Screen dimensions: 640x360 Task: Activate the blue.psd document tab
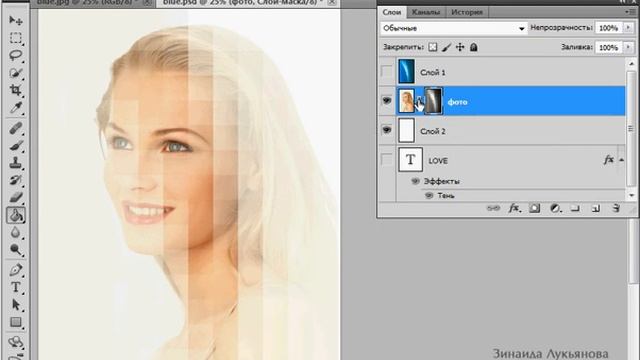[241, 2]
